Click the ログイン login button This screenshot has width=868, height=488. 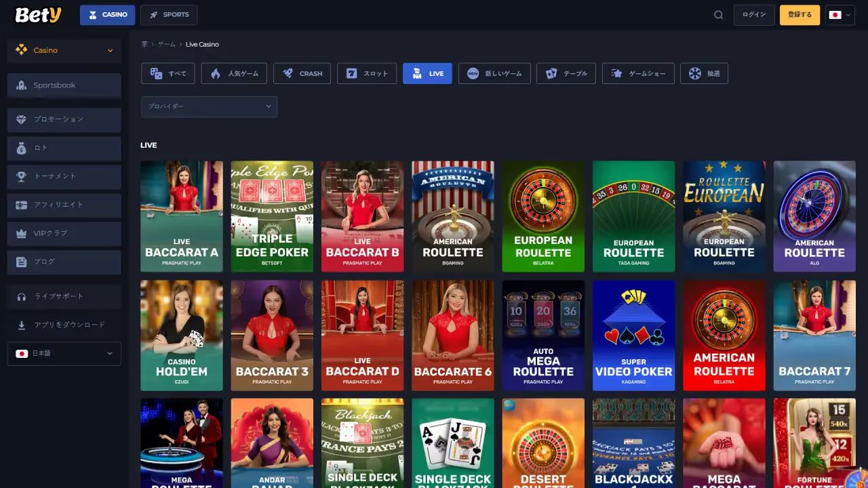coord(753,15)
